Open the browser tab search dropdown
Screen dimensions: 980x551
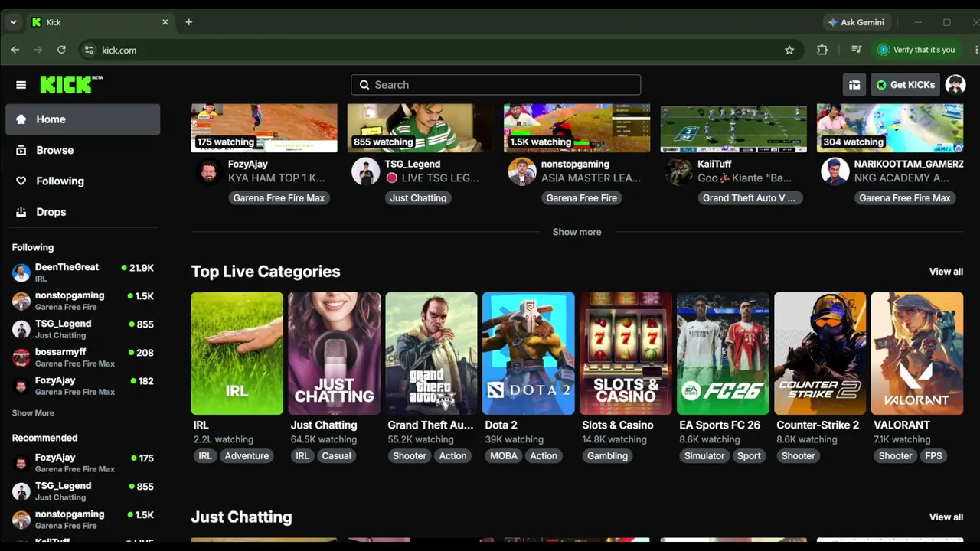pyautogui.click(x=13, y=22)
